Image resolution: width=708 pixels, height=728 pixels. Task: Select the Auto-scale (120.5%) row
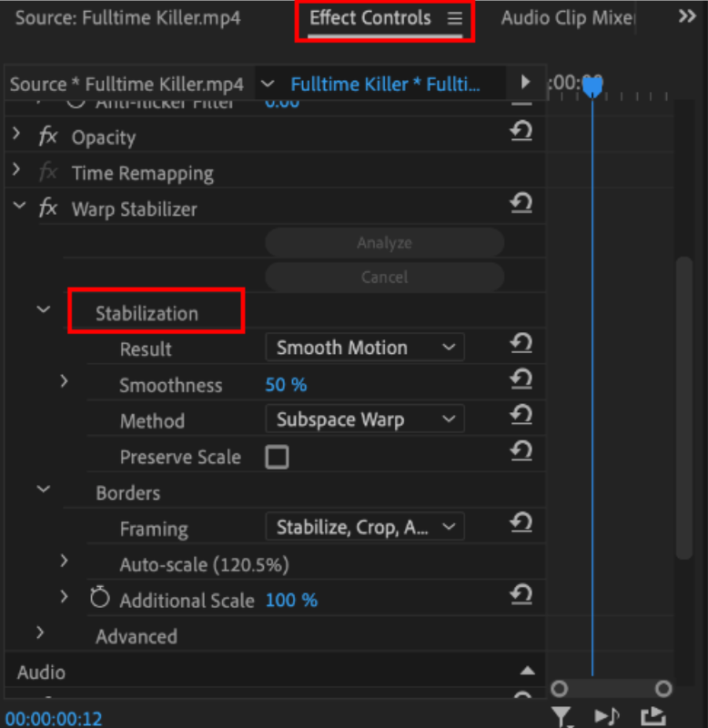tap(204, 565)
